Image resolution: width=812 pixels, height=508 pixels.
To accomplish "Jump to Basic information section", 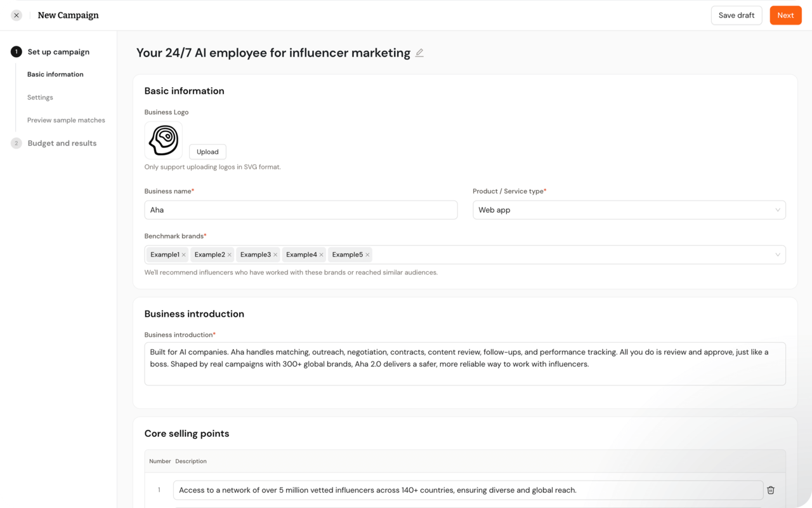I will (55, 74).
